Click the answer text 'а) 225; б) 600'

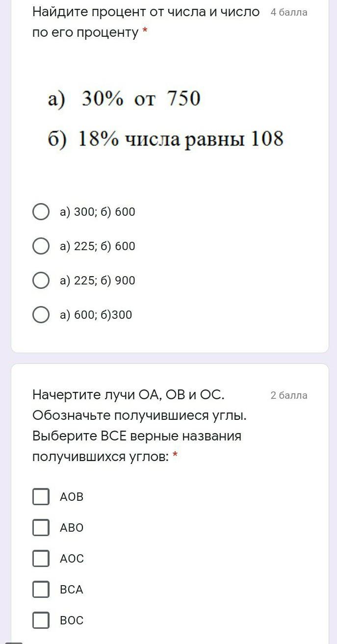[98, 246]
